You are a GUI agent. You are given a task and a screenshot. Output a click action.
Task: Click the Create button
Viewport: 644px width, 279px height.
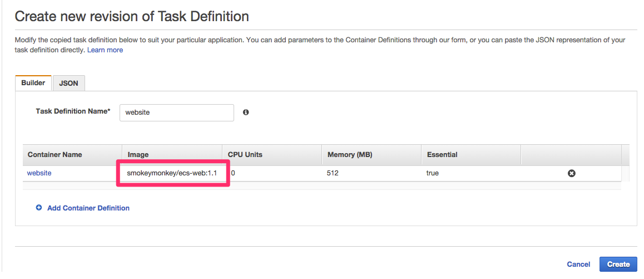coord(618,264)
